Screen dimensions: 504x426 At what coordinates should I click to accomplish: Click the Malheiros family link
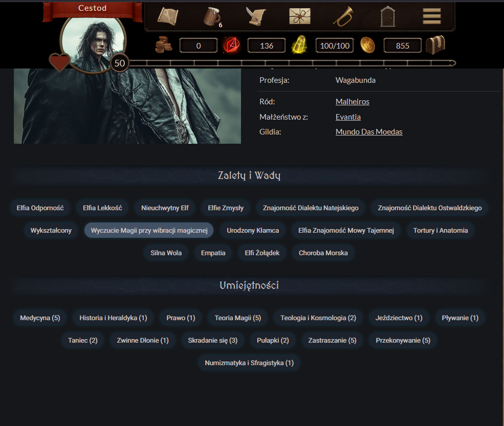pyautogui.click(x=352, y=102)
